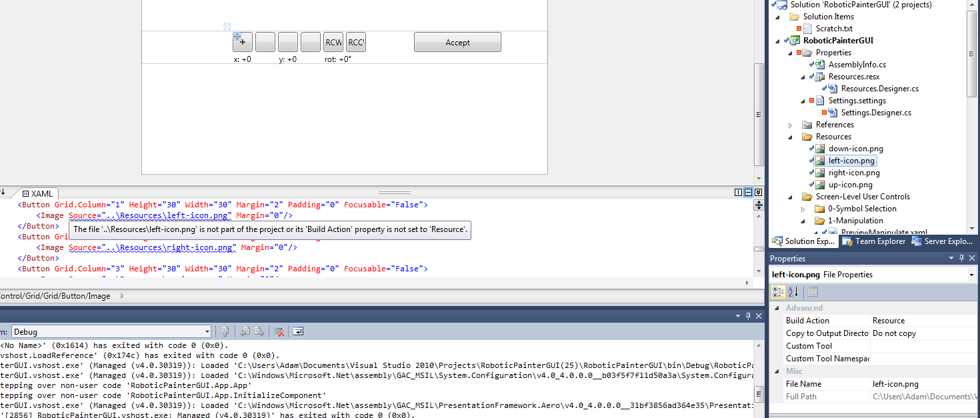Screen dimensions: 980x418
Task: Click the Properties panel auto-hide pin
Action: tap(962, 258)
